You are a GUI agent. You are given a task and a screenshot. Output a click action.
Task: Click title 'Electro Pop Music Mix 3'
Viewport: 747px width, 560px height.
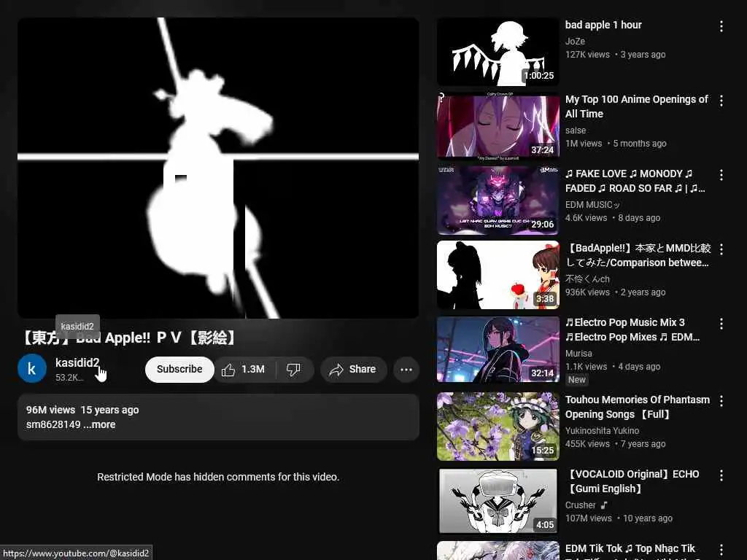632,330
